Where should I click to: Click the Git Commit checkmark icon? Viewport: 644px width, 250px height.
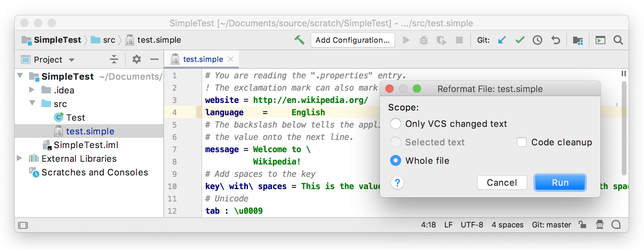point(520,40)
